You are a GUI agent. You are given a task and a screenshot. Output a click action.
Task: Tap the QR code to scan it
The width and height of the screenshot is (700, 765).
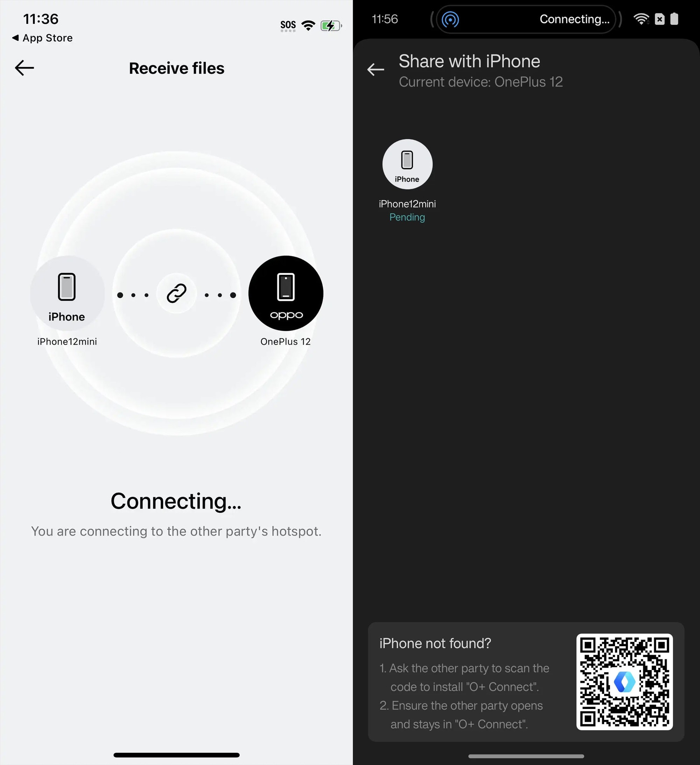point(624,682)
